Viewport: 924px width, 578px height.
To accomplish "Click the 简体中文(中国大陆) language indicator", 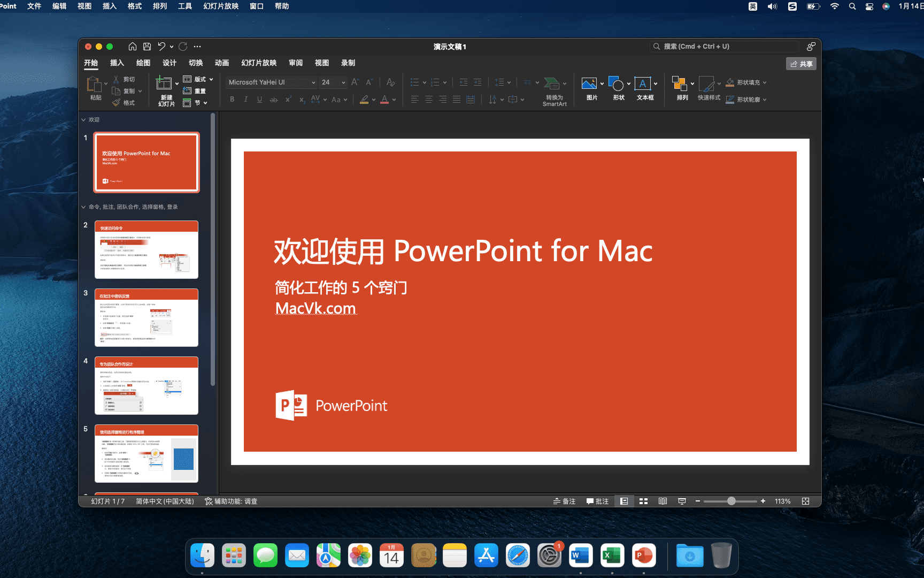I will 165,501.
